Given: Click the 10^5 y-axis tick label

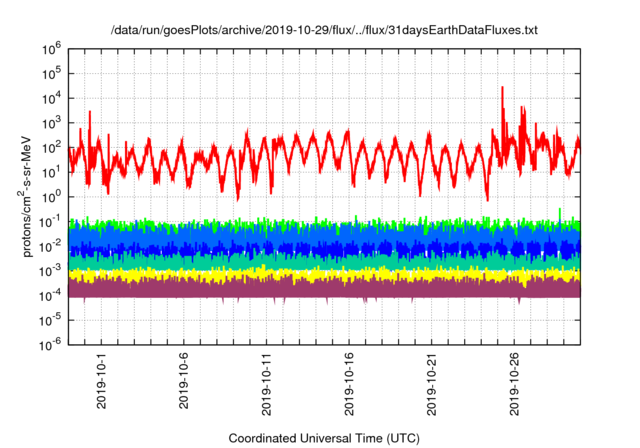Looking at the screenshot, I should tap(51, 75).
